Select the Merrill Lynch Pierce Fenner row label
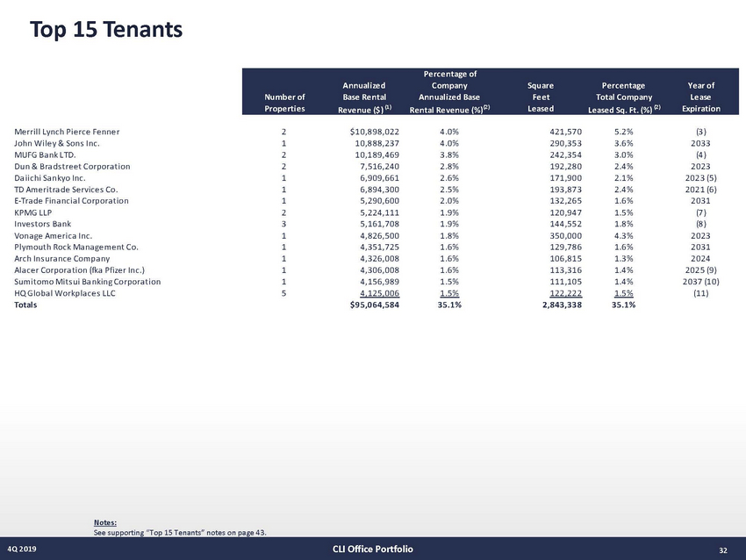 67,132
